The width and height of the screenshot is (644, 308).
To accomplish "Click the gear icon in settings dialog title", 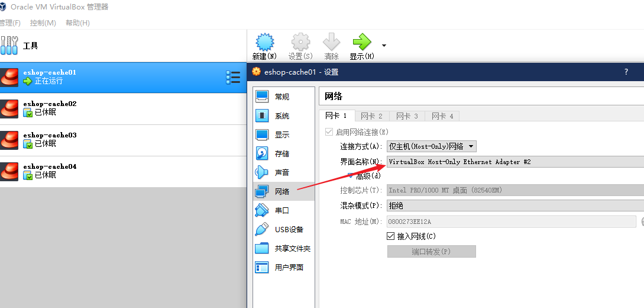I will point(256,72).
